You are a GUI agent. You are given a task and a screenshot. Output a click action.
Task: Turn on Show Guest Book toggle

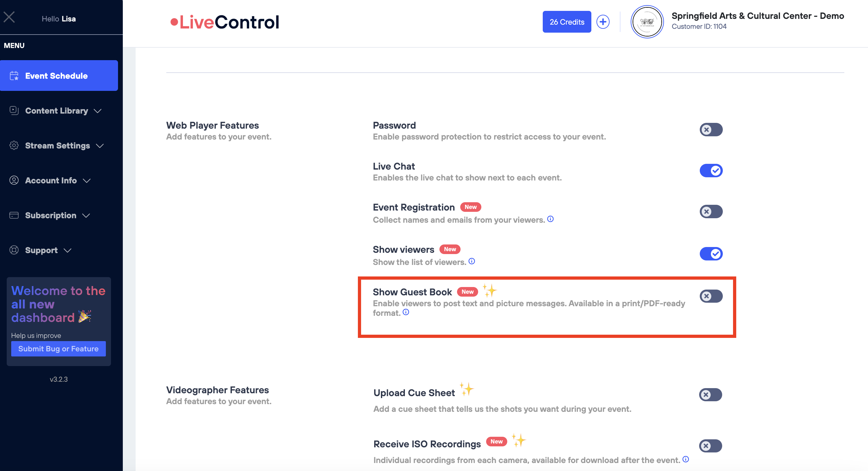[x=711, y=296]
